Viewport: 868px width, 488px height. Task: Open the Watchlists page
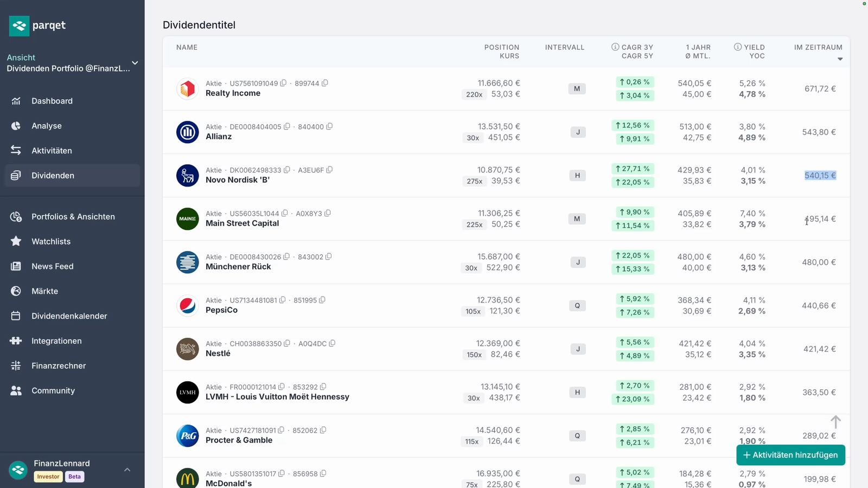(51, 242)
